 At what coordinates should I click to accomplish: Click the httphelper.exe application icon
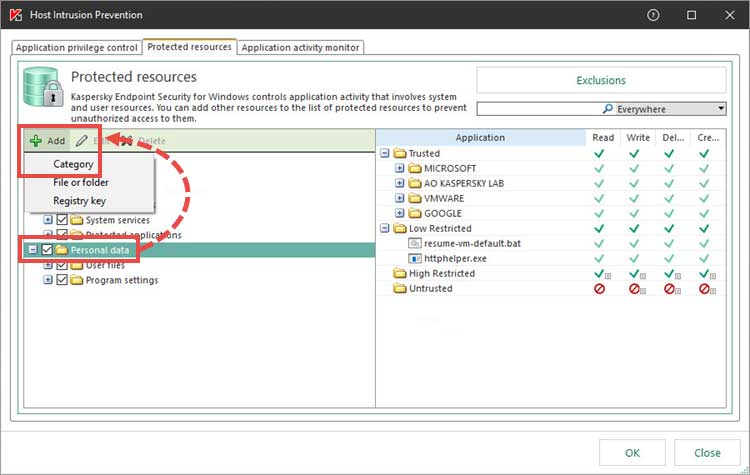(415, 258)
